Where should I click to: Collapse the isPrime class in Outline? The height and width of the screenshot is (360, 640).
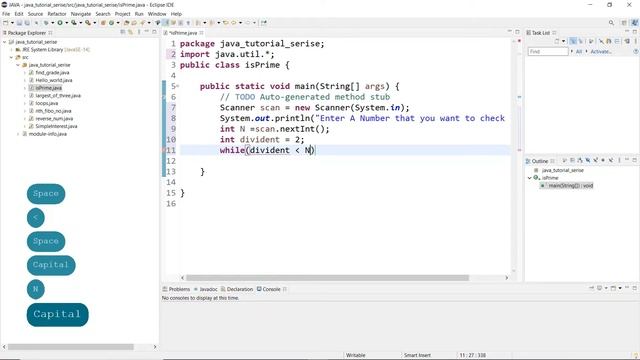529,178
